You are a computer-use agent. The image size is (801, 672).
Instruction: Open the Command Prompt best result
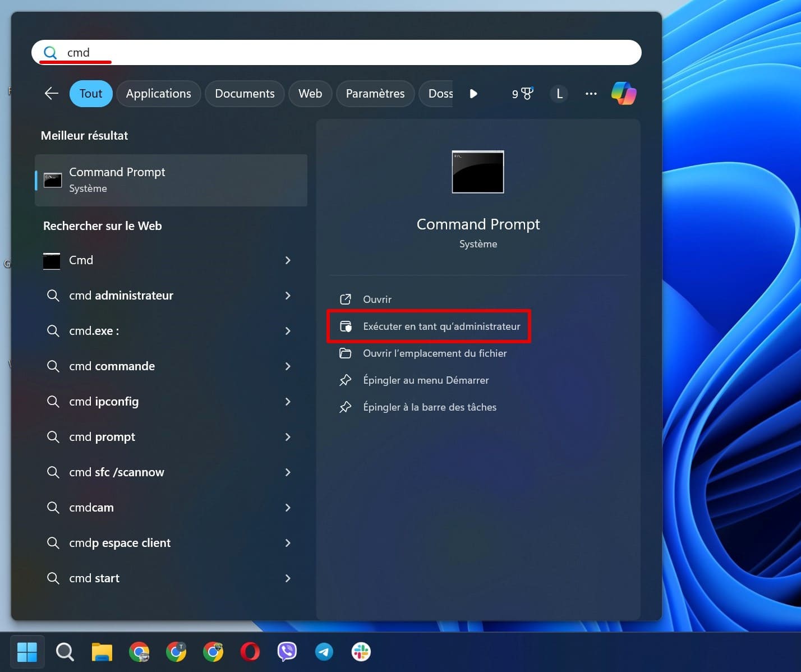pyautogui.click(x=171, y=180)
